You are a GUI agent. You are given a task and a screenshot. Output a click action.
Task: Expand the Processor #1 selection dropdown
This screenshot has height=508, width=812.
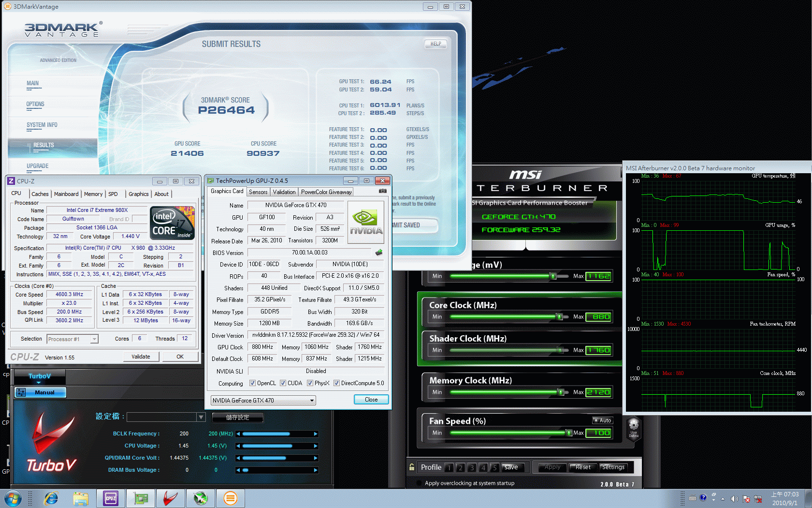[94, 339]
